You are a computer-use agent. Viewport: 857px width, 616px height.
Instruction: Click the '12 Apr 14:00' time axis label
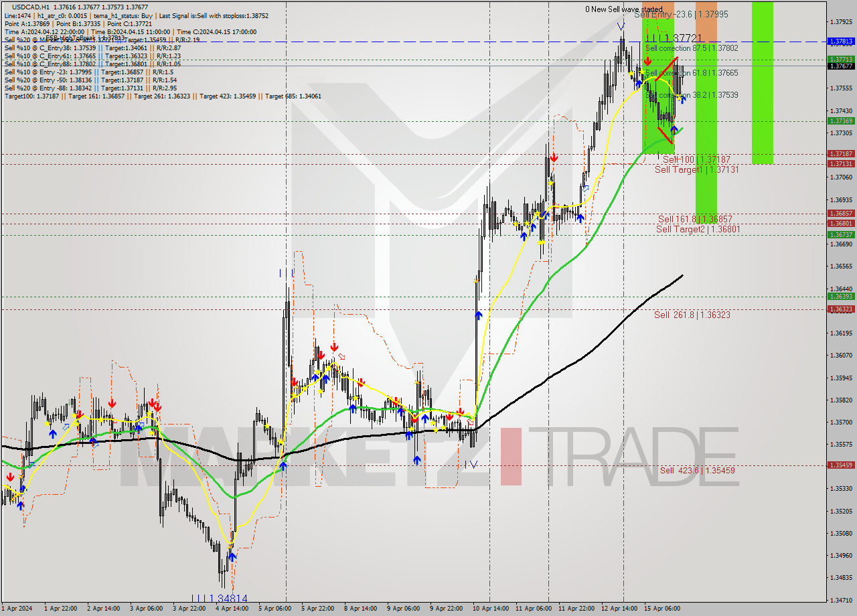point(619,609)
